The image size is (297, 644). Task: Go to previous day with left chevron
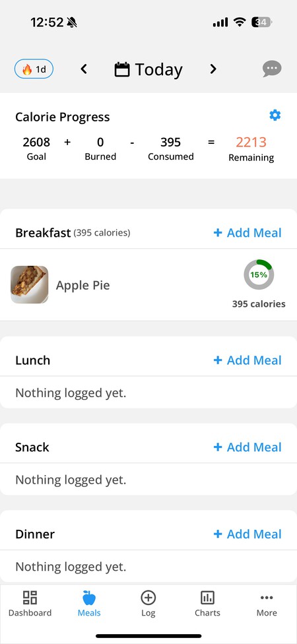(84, 69)
